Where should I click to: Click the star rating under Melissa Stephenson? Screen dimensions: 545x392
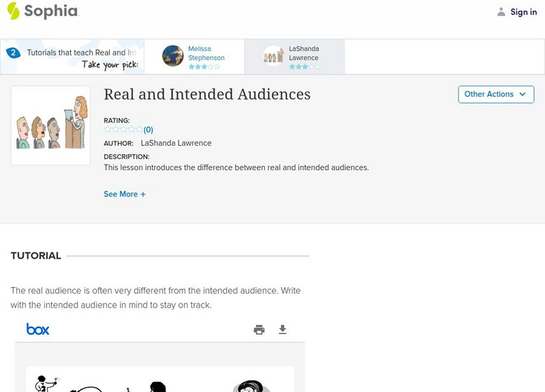tap(204, 67)
